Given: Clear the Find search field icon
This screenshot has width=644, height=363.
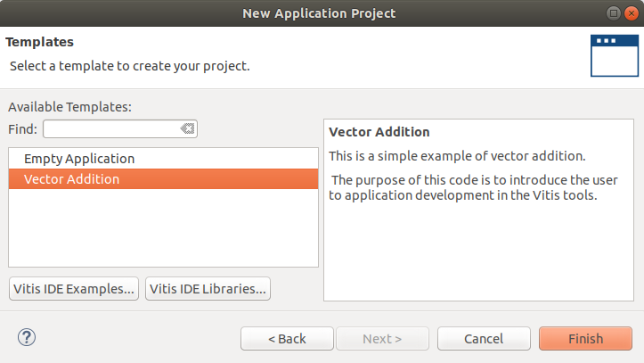Looking at the screenshot, I should click(187, 128).
